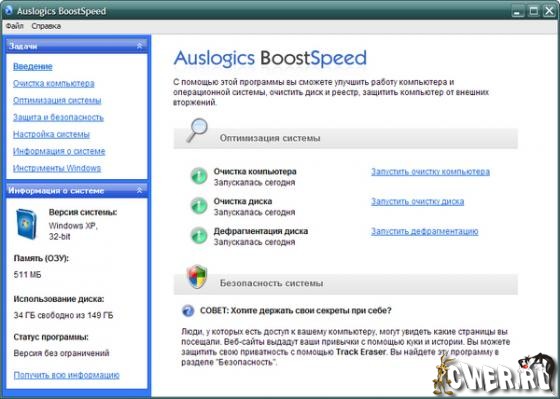Click Запустить очистку диска link
The image size is (560, 399).
(x=418, y=201)
